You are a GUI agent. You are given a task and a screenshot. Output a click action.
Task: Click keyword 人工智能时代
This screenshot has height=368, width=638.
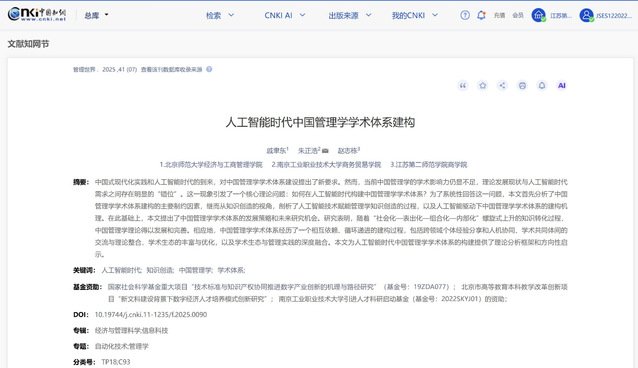(x=121, y=270)
